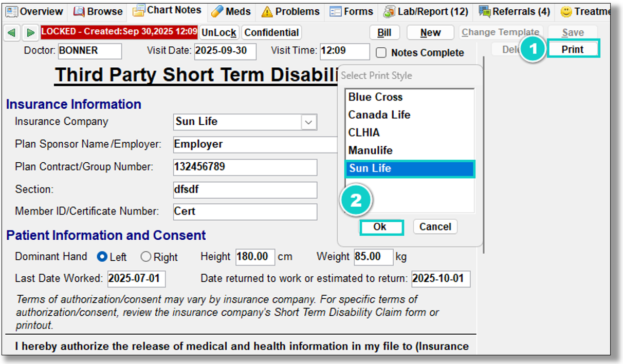This screenshot has width=623, height=364.
Task: Choose Manulife in print style list
Action: pos(370,150)
